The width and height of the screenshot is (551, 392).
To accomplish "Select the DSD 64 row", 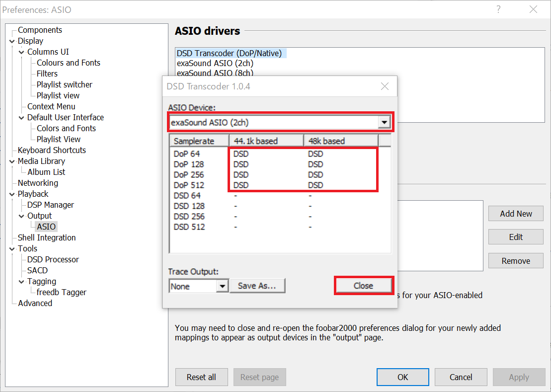I will (x=280, y=196).
